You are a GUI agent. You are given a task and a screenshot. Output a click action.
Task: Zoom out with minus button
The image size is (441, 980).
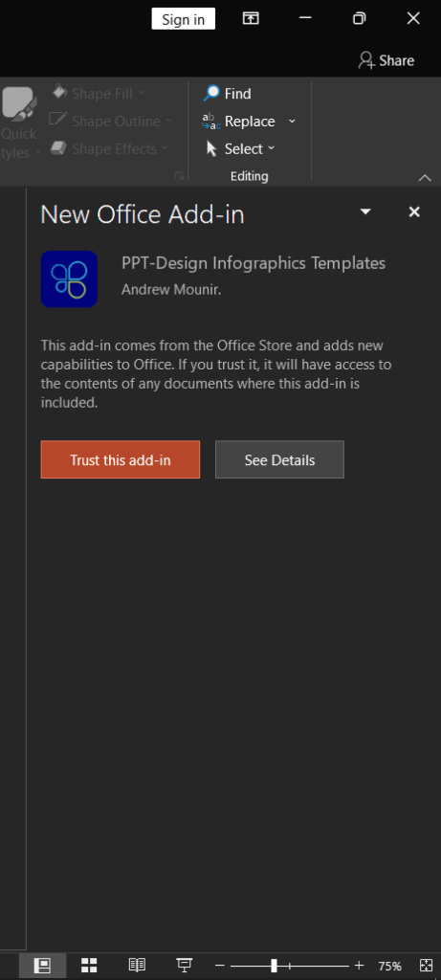pos(219,966)
